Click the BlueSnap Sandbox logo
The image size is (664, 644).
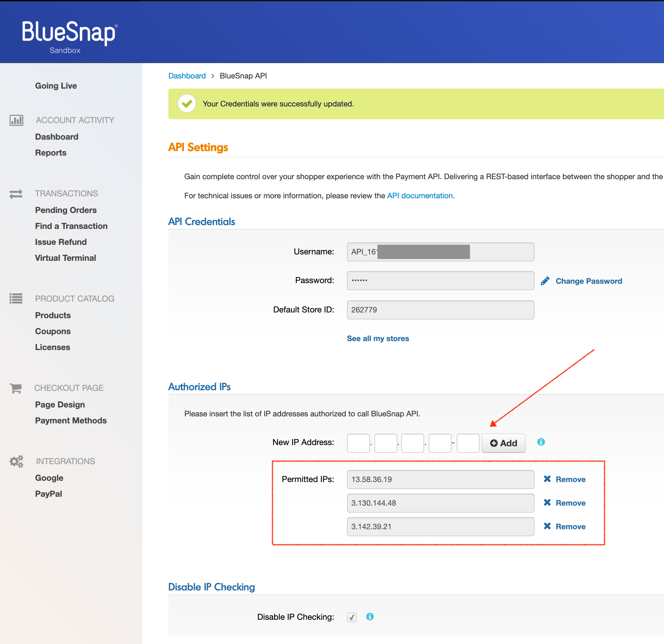(70, 37)
